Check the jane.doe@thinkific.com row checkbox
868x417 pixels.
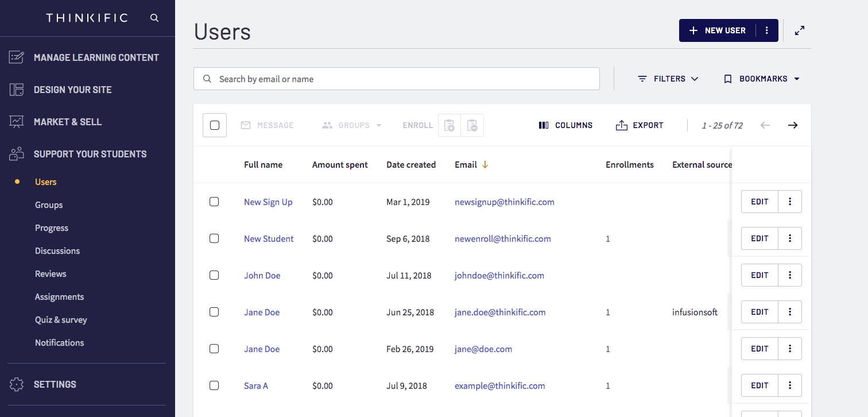(x=214, y=312)
